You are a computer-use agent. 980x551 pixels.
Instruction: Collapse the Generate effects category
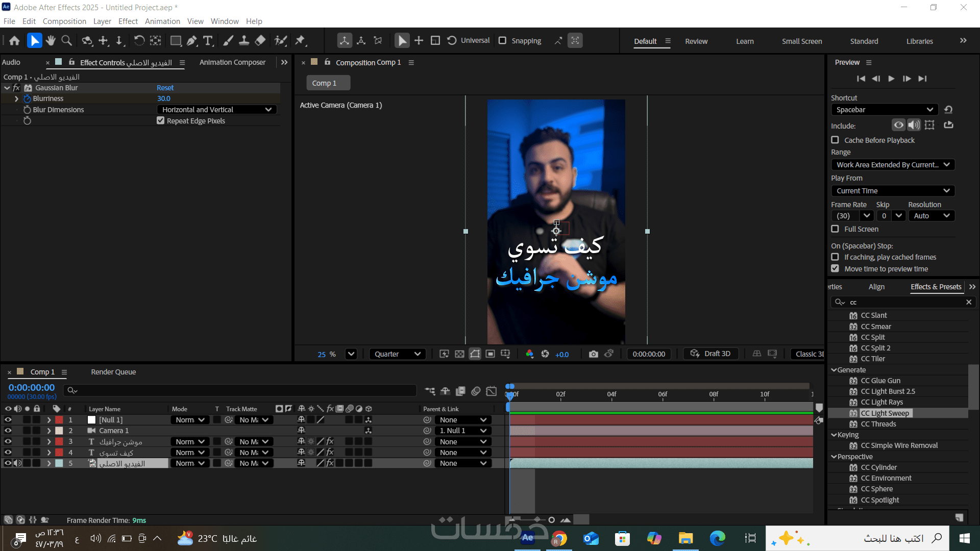[x=834, y=370]
